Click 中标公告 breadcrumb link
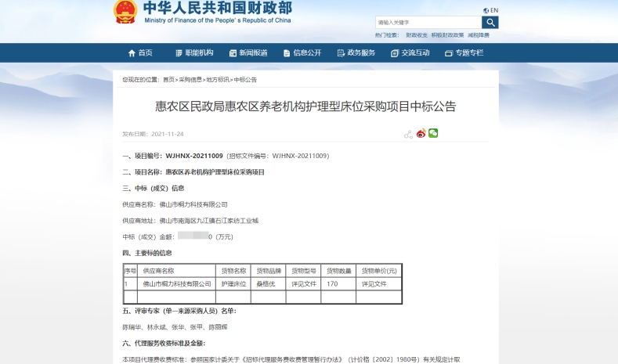This screenshot has width=618, height=364. (x=245, y=80)
